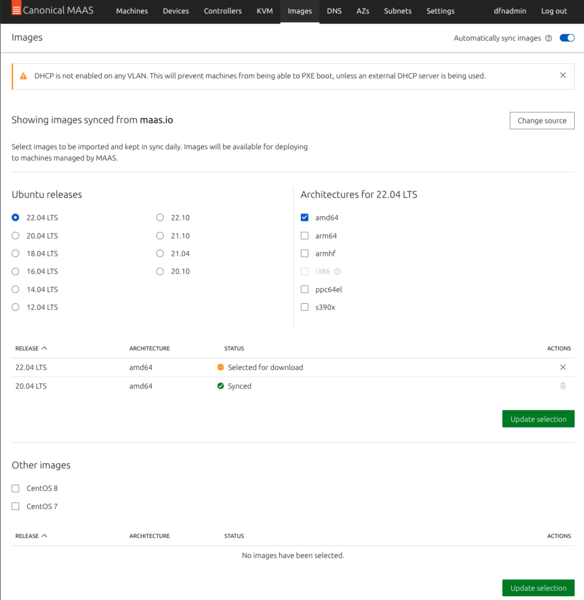Open the dfnadmin user page

pos(510,11)
